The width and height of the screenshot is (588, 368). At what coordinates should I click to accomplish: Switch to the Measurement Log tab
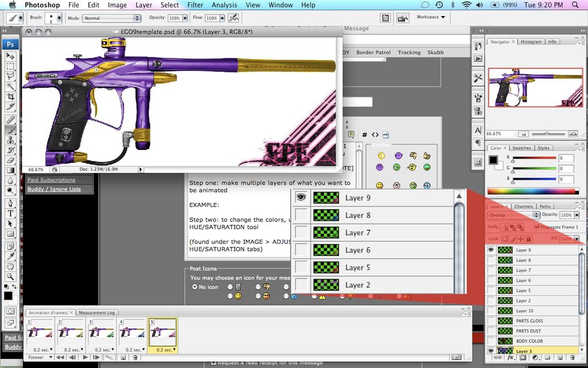(x=96, y=312)
